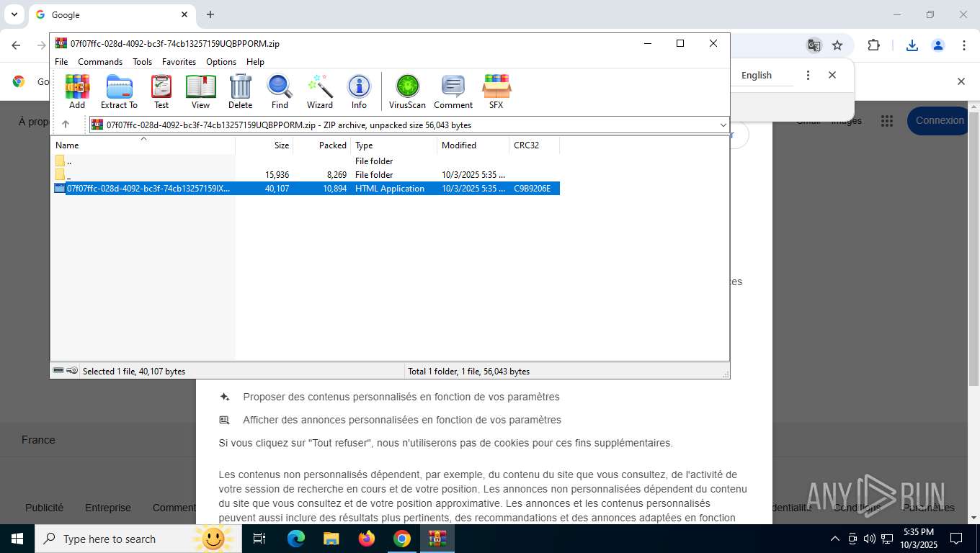Click the Test archive icon
The width and height of the screenshot is (980, 553).
pos(161,91)
